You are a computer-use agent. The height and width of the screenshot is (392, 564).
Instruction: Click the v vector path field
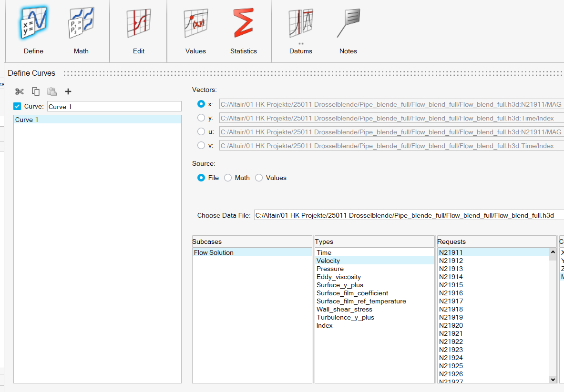click(392, 146)
